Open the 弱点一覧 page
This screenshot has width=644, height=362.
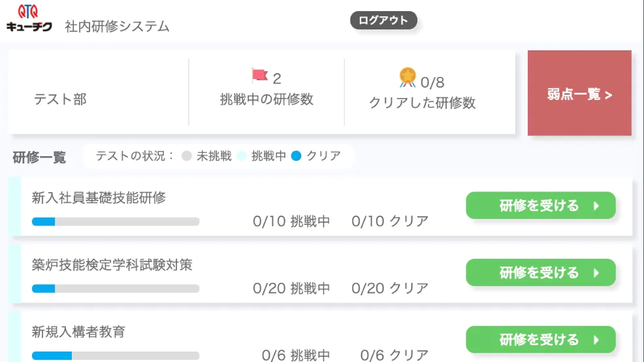click(x=579, y=93)
